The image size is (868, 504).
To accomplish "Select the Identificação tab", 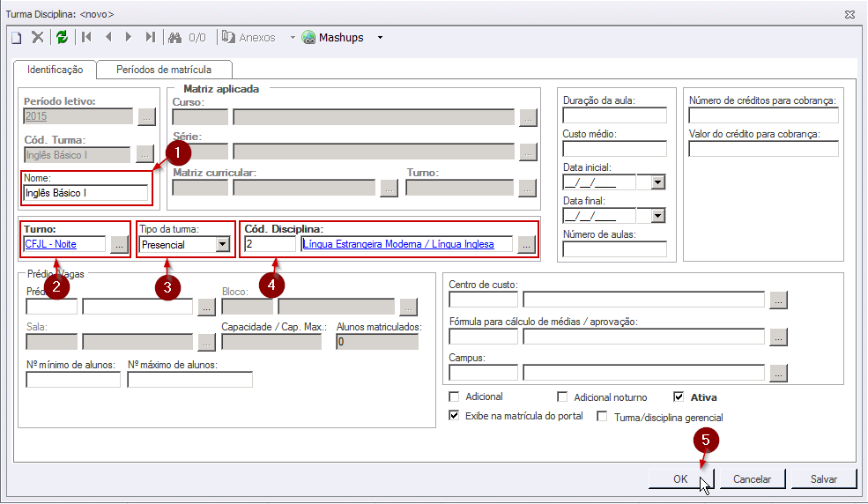I will (55, 70).
